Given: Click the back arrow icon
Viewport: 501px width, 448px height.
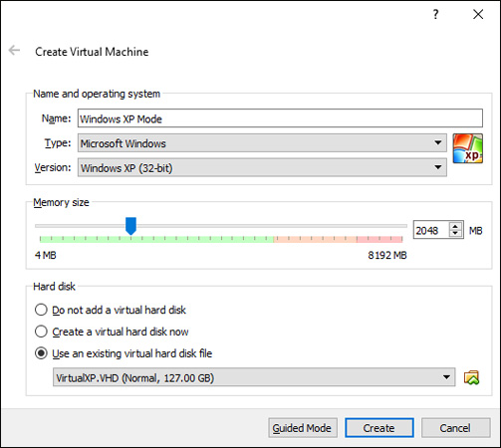Looking at the screenshot, I should [x=14, y=51].
